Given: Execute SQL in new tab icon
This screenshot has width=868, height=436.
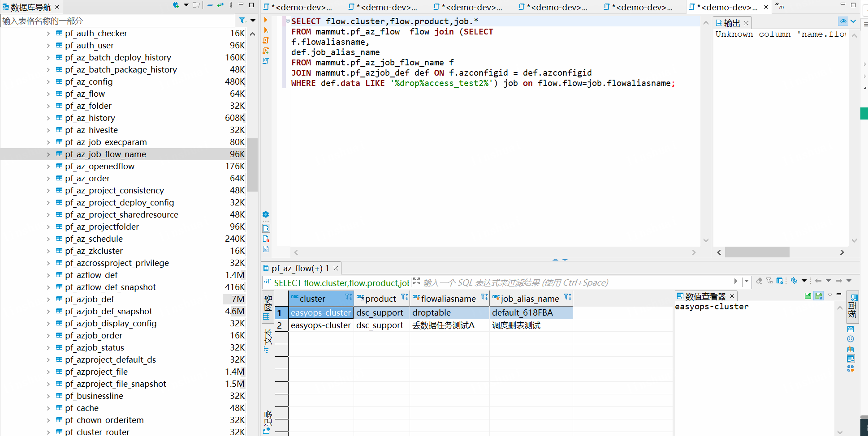Looking at the screenshot, I should [x=266, y=30].
